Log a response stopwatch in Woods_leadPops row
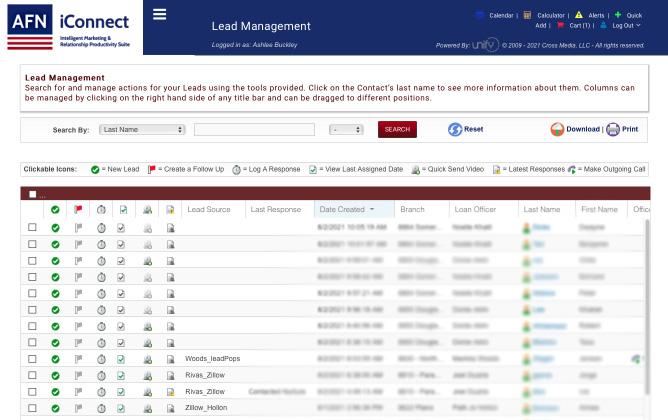 coord(101,359)
